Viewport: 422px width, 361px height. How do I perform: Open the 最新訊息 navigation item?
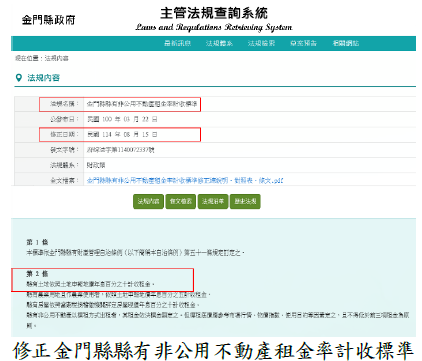click(x=177, y=43)
